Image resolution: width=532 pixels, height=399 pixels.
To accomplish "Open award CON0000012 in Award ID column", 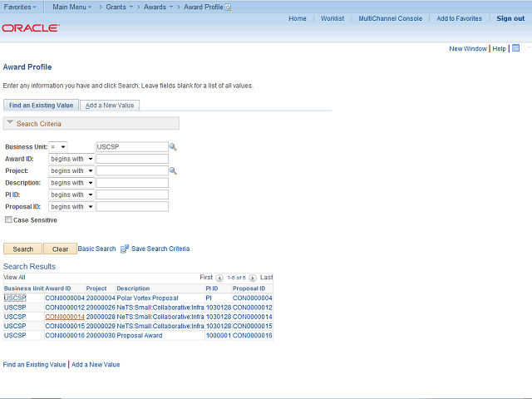I will pyautogui.click(x=65, y=308).
